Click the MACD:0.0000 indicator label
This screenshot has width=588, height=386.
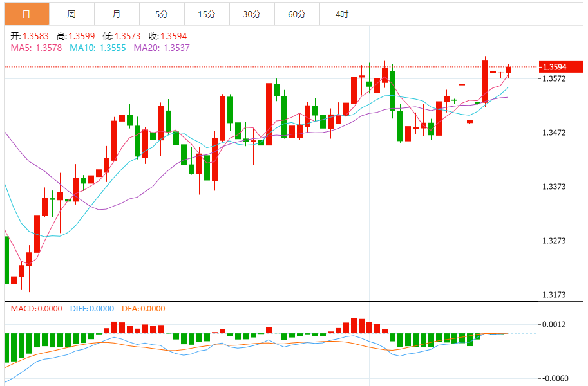pos(36,309)
